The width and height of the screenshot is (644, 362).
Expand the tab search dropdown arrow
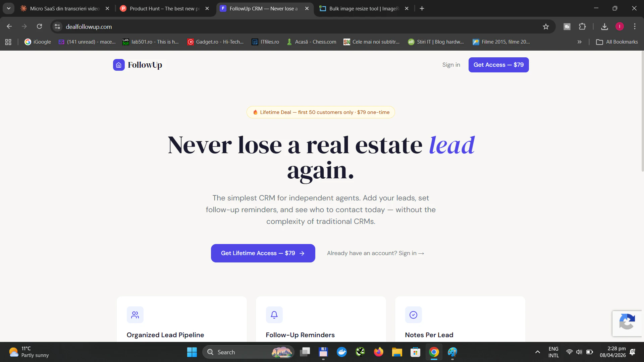[9, 8]
